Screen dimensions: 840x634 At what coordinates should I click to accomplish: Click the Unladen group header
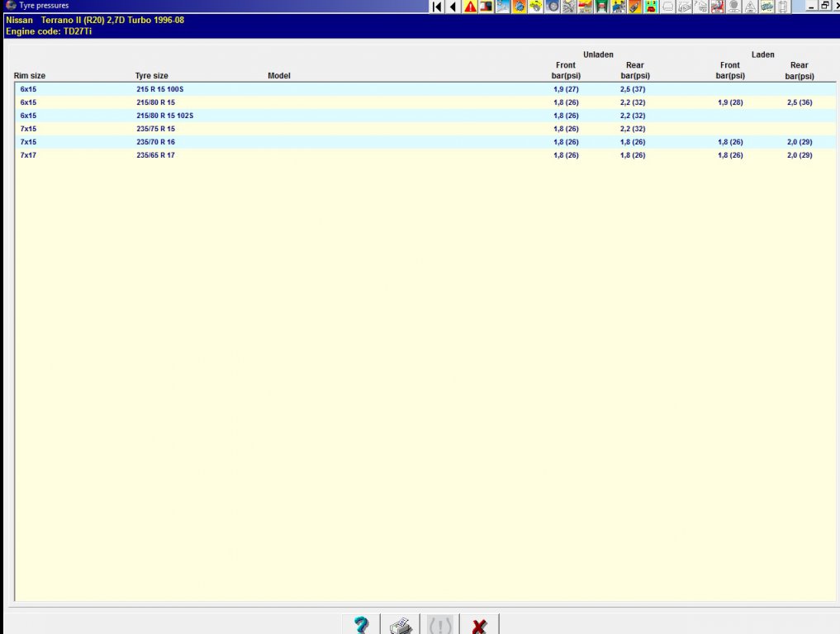click(x=598, y=54)
